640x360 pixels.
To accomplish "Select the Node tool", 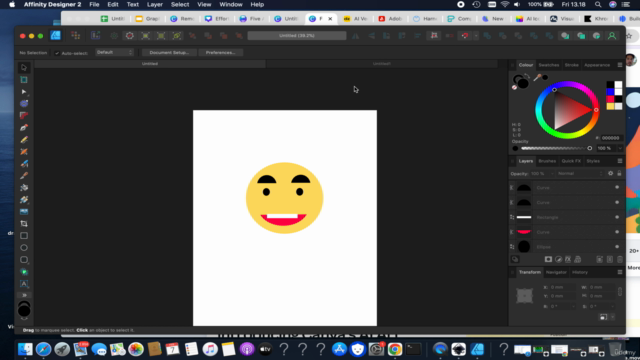I will tap(24, 92).
